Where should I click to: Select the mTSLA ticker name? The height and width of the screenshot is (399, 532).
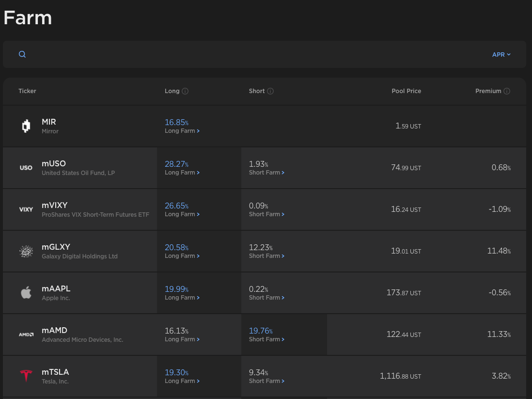click(x=55, y=372)
